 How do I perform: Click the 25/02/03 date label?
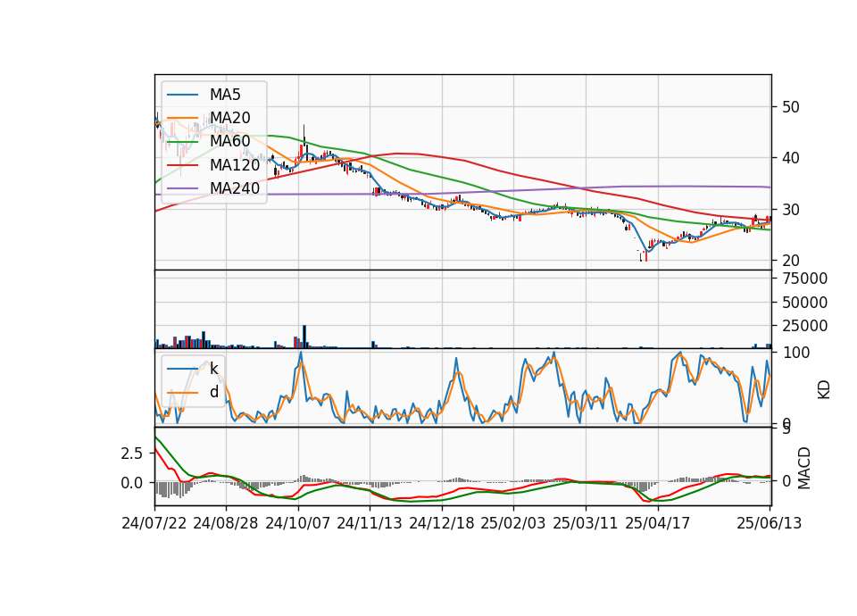coord(513,523)
